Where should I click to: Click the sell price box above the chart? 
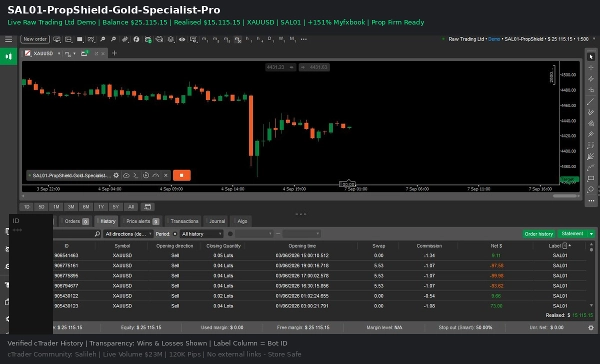(x=280, y=67)
